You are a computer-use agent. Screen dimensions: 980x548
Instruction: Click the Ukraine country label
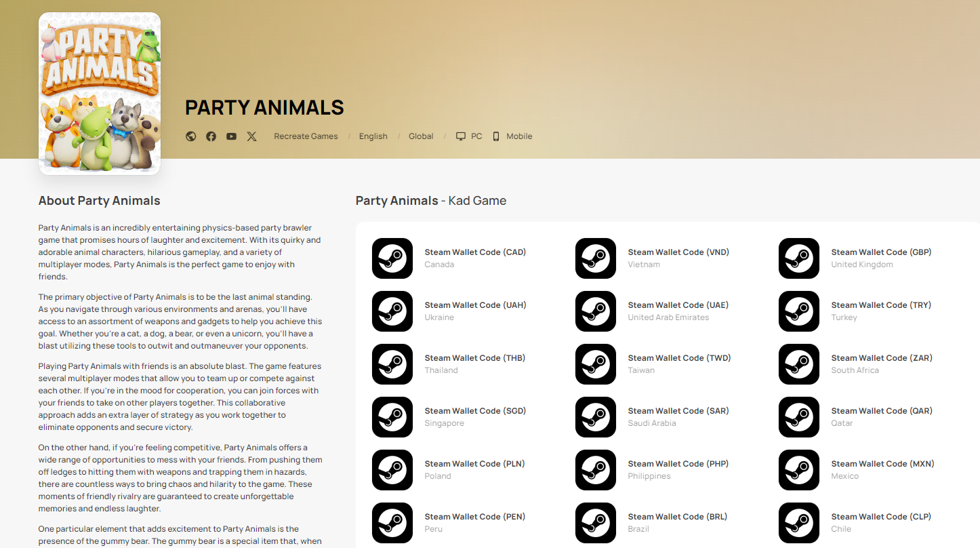(439, 317)
